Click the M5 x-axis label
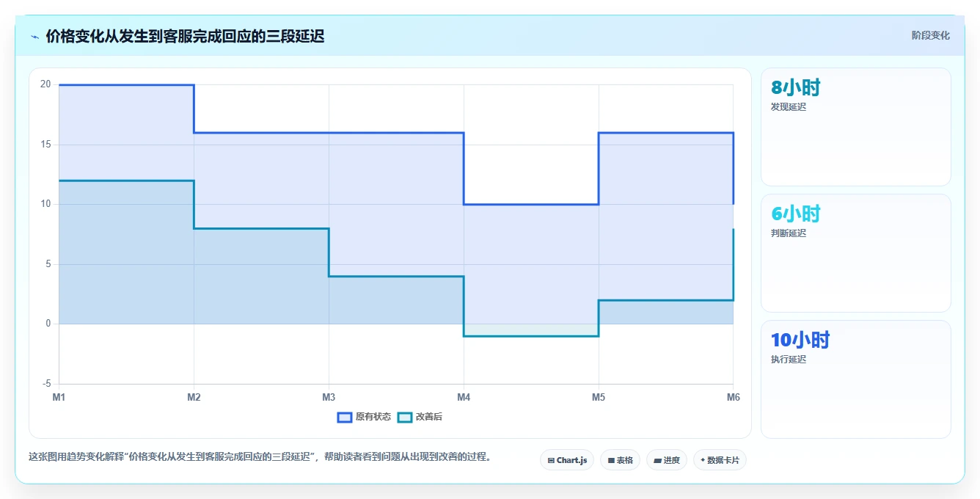 599,397
